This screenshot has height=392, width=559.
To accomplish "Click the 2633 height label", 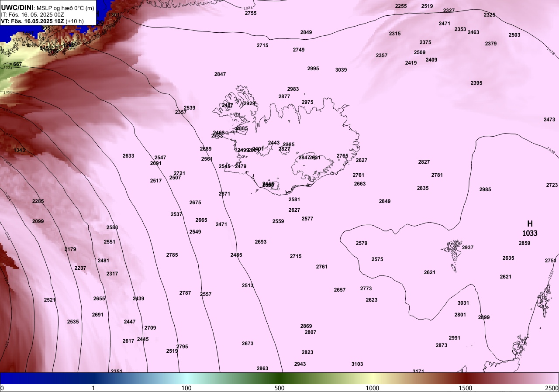I will point(128,156).
